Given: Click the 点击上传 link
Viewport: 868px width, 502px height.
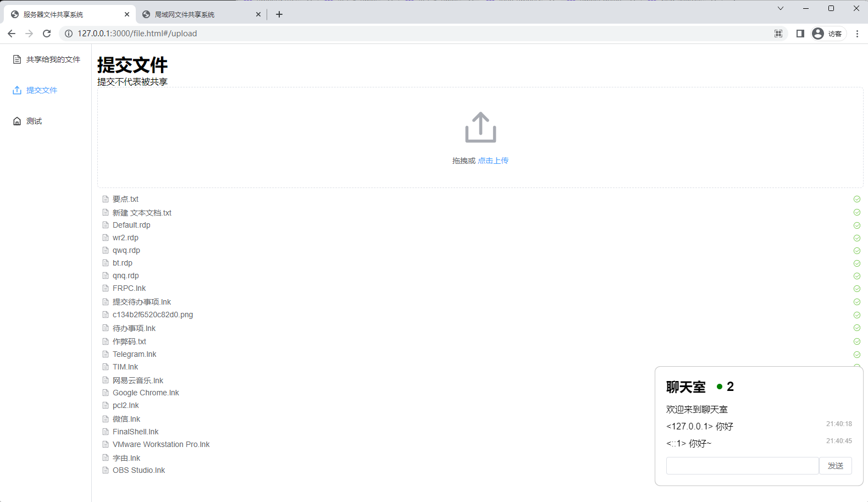Looking at the screenshot, I should point(493,161).
